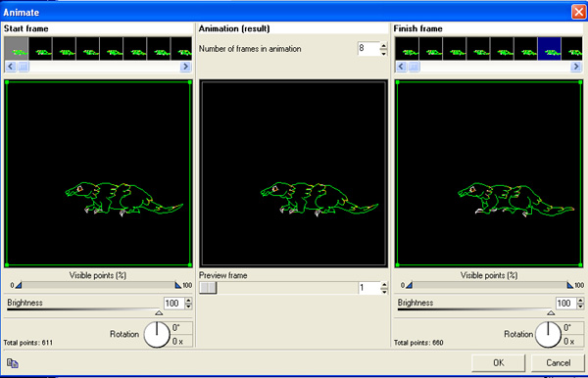The width and height of the screenshot is (588, 378).
Task: Select second thumbnail in Start frame strip
Action: [40, 49]
